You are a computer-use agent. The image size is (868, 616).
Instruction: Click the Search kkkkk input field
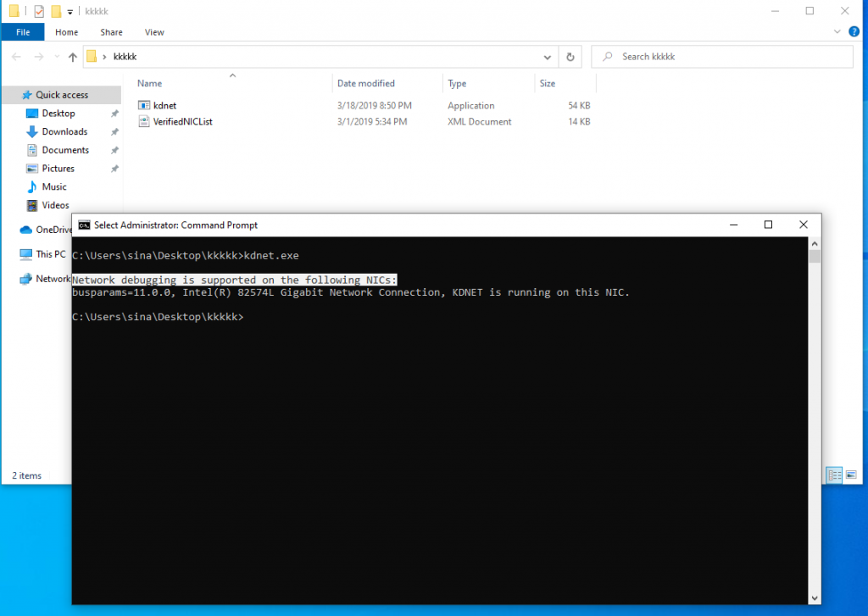[722, 57]
